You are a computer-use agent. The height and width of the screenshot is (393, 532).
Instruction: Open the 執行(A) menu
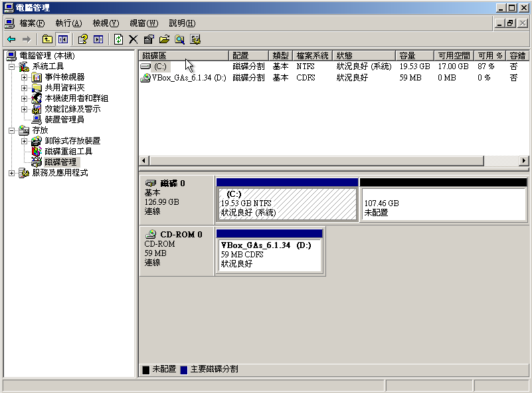pyautogui.click(x=68, y=23)
